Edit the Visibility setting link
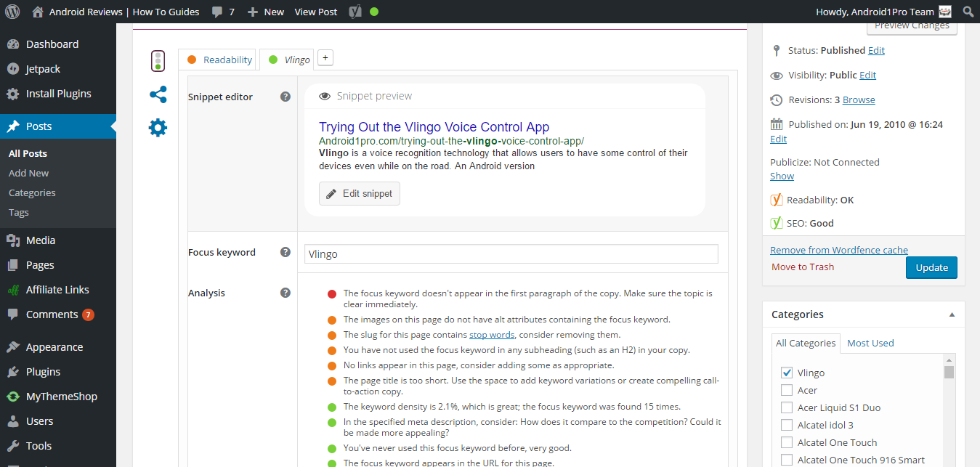Screen dimensions: 980x467 868,75
